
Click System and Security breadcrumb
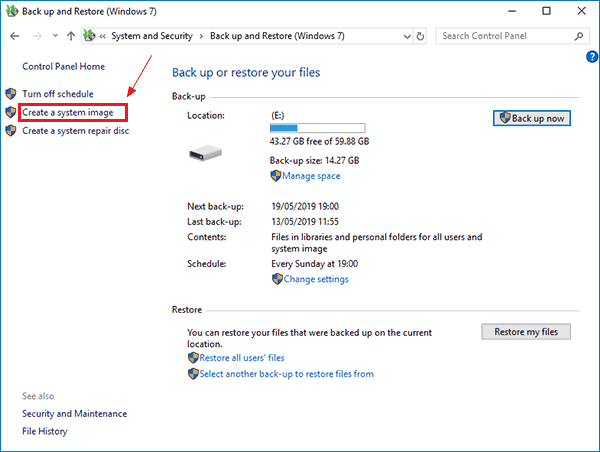pyautogui.click(x=152, y=36)
